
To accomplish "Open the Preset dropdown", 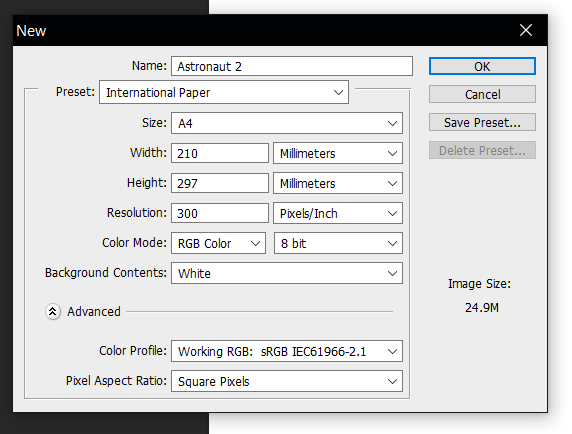I will pyautogui.click(x=224, y=92).
